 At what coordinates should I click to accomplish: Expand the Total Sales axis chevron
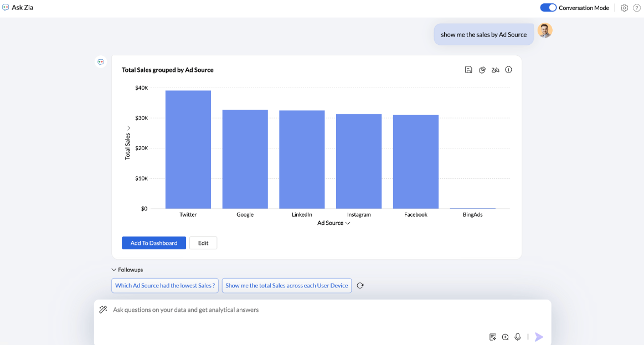point(128,128)
